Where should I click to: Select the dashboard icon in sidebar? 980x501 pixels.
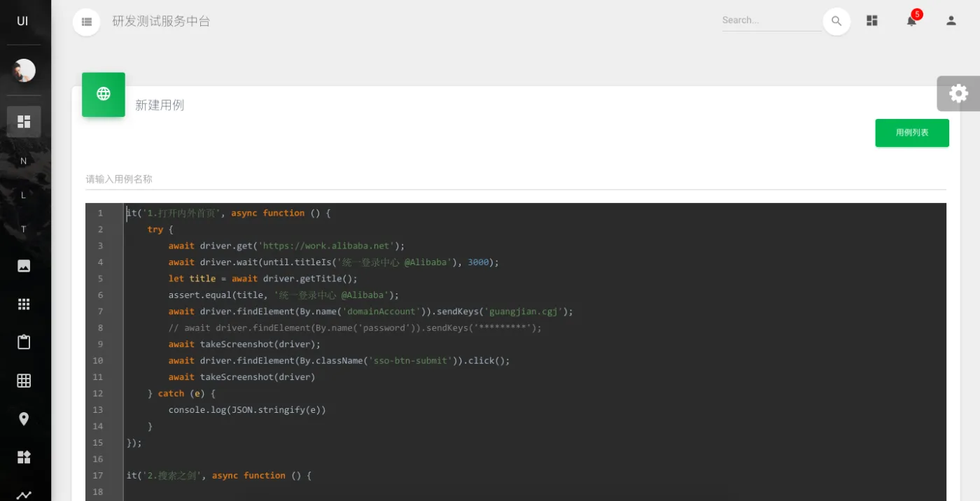tap(24, 122)
